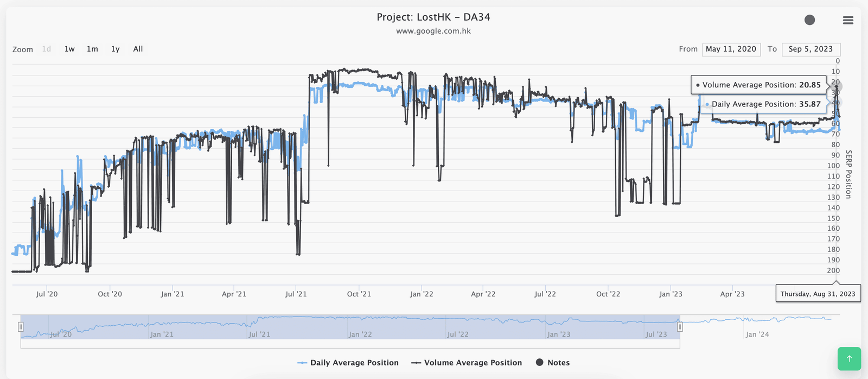
Task: Click the To date field Sep 5, 2023
Action: coord(810,49)
